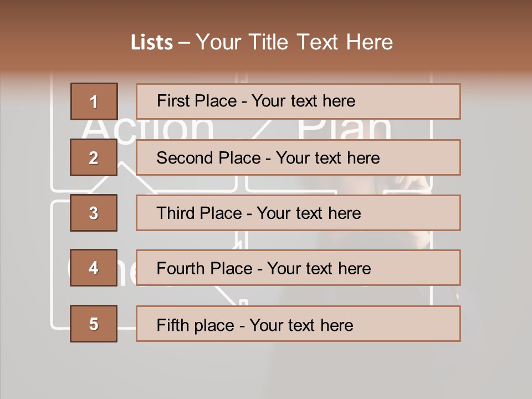Select the number 4 square shape
532x399 pixels.
click(94, 268)
